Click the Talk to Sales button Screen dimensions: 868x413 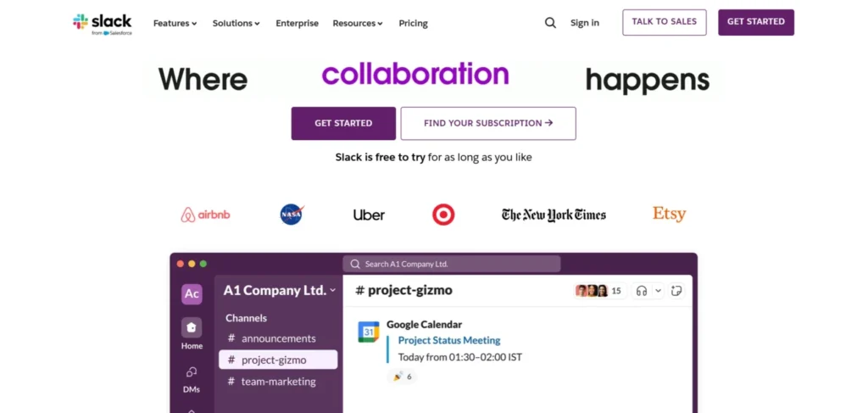click(664, 22)
